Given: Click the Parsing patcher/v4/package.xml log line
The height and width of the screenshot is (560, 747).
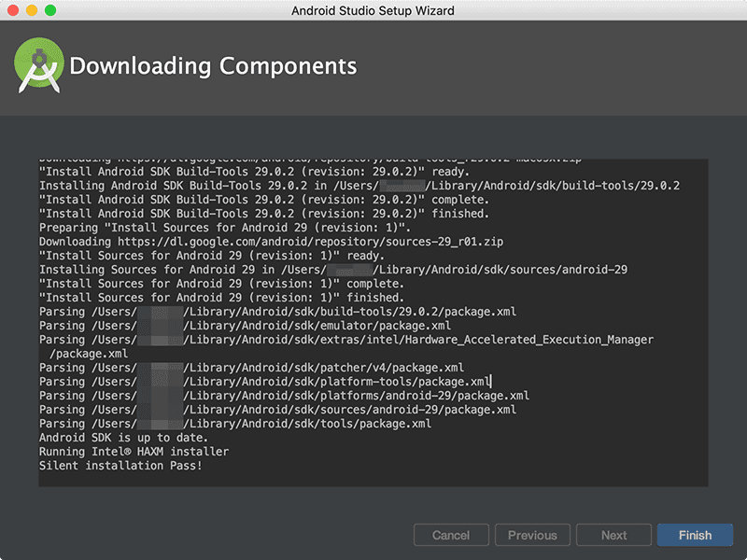Looking at the screenshot, I should click(x=251, y=368).
